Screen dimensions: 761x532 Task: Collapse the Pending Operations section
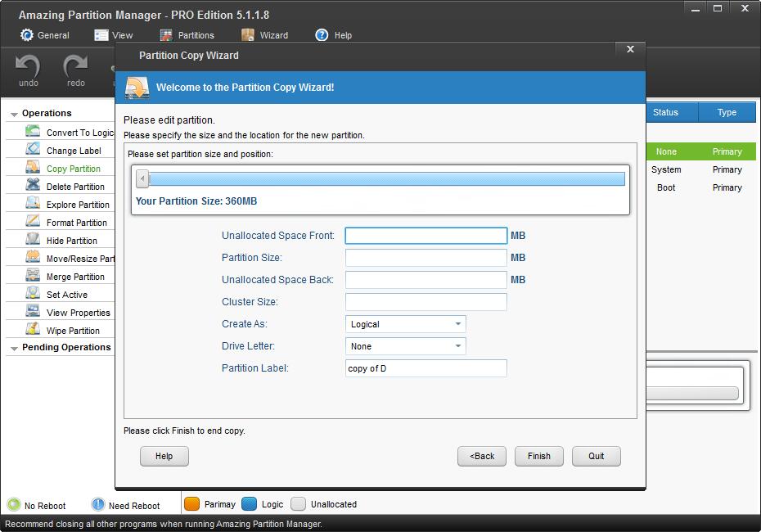pyautogui.click(x=14, y=349)
